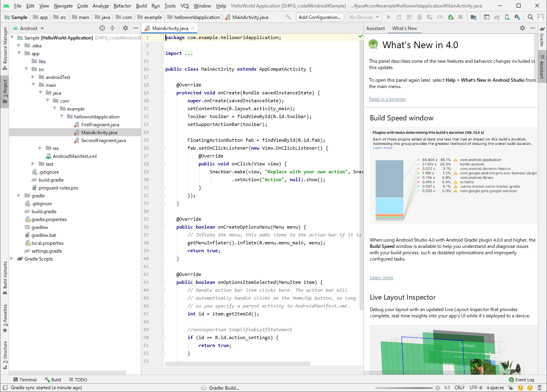
Task: Open Assistant panel gear settings
Action: click(523, 28)
